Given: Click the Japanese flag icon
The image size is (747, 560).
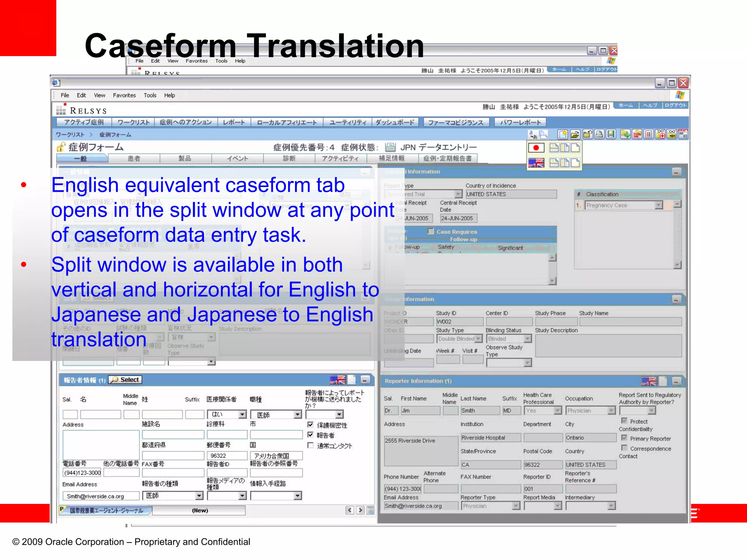Looking at the screenshot, I should coord(536,148).
